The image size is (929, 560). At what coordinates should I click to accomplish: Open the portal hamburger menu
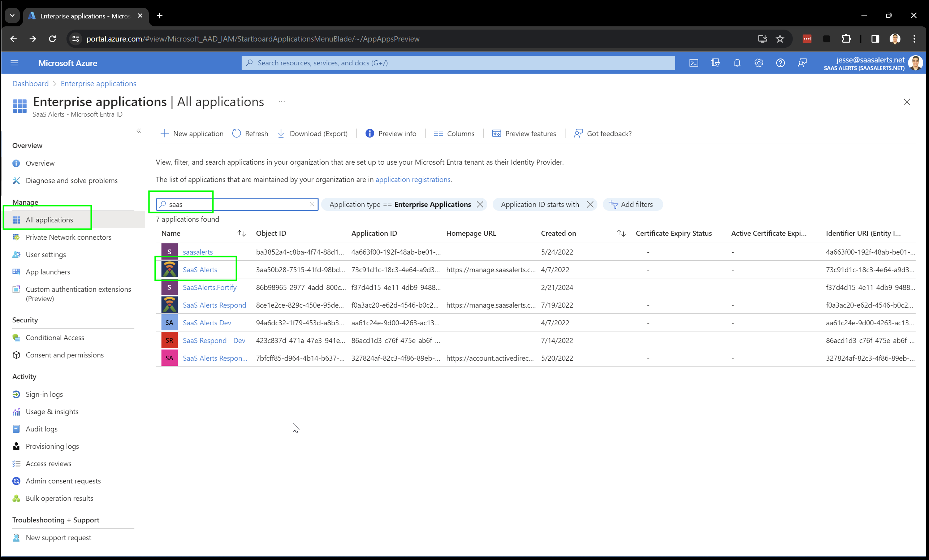click(14, 63)
